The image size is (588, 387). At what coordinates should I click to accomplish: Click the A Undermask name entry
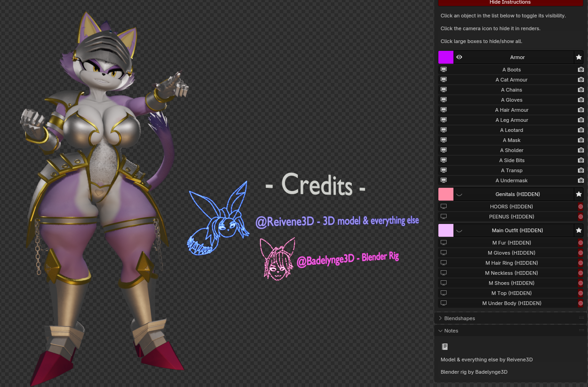pyautogui.click(x=512, y=180)
